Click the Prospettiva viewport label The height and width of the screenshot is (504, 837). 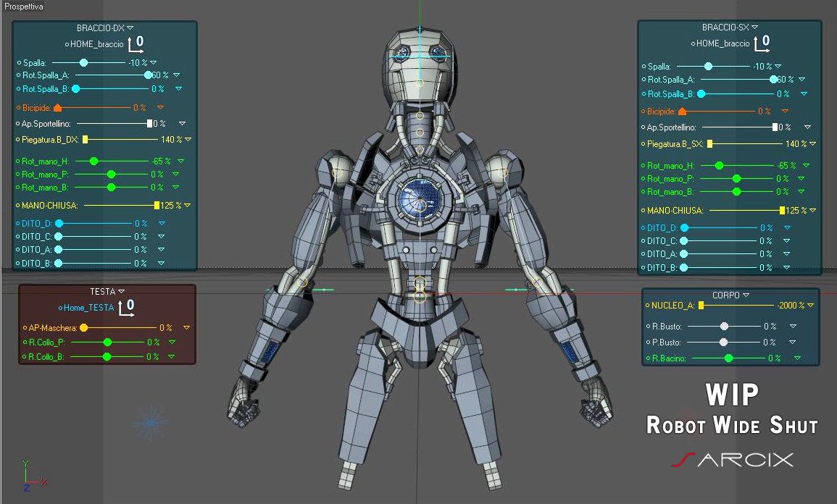23,7
